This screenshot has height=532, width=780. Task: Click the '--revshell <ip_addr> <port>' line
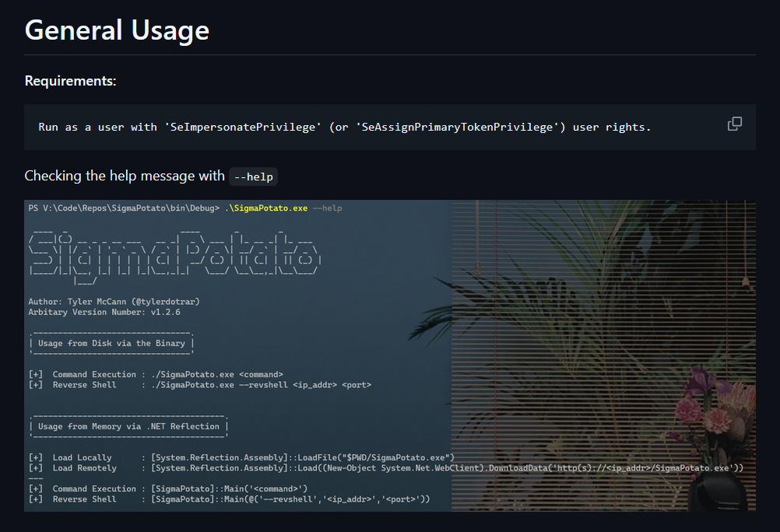pos(199,385)
